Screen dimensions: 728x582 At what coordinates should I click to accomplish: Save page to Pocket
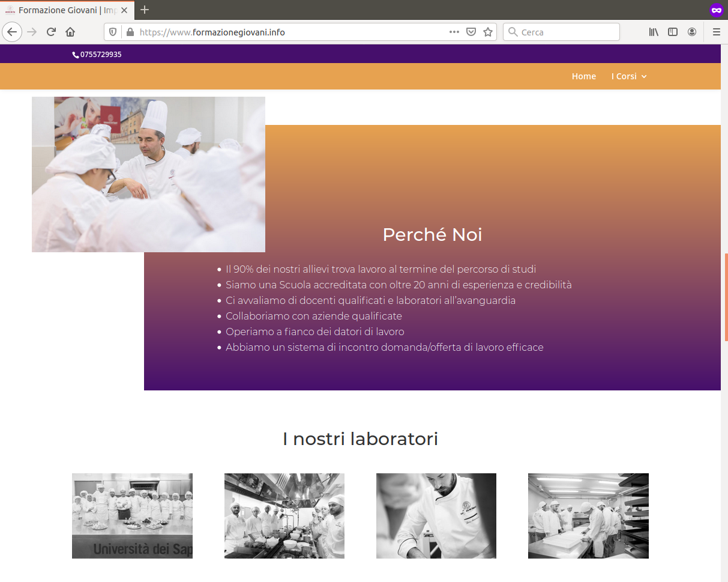471,32
